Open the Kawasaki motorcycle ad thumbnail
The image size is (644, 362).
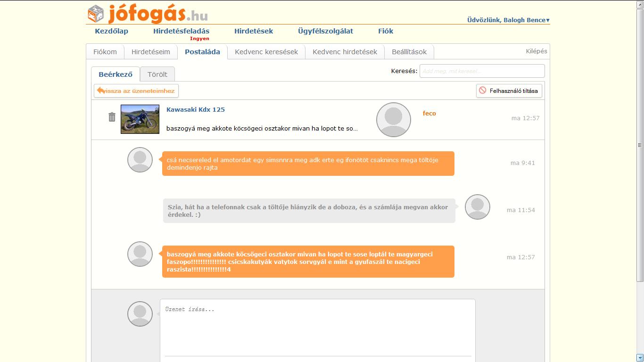pos(140,119)
